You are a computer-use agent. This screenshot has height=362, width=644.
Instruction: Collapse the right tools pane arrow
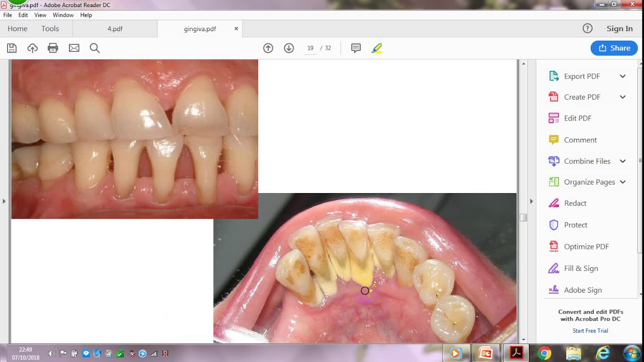[x=531, y=201]
